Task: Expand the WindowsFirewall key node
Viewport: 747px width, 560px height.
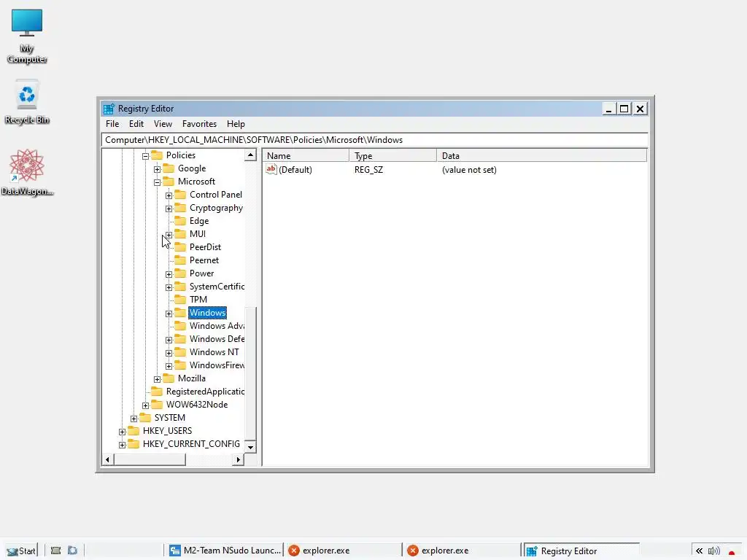Action: coord(169,366)
